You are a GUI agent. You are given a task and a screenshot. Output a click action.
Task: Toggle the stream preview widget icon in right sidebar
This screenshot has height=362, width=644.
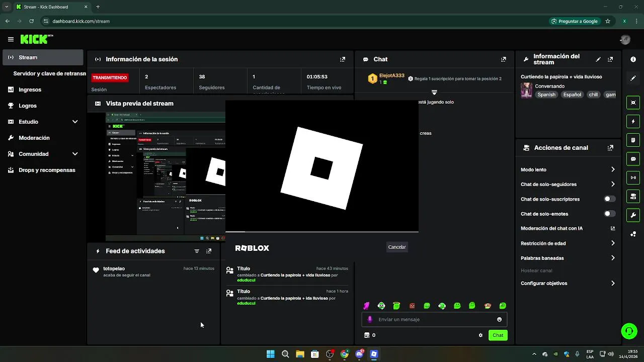(633, 103)
